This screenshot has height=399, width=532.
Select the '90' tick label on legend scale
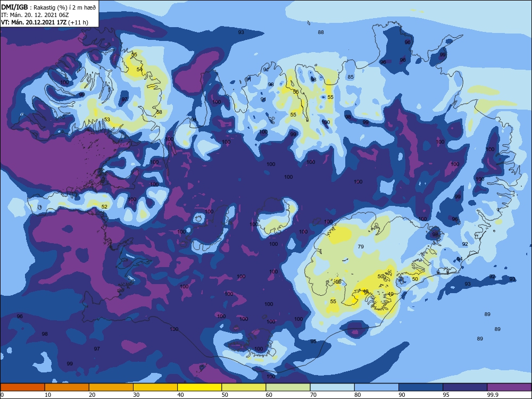[402, 395]
